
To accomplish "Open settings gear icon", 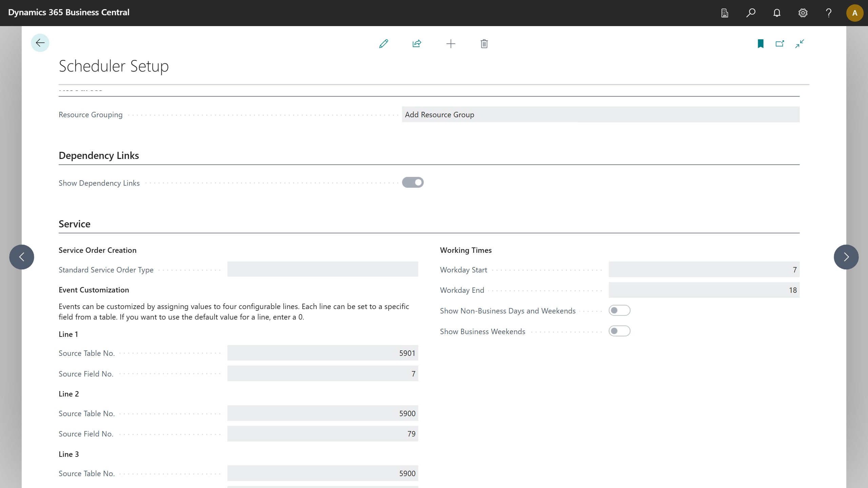I will tap(803, 13).
